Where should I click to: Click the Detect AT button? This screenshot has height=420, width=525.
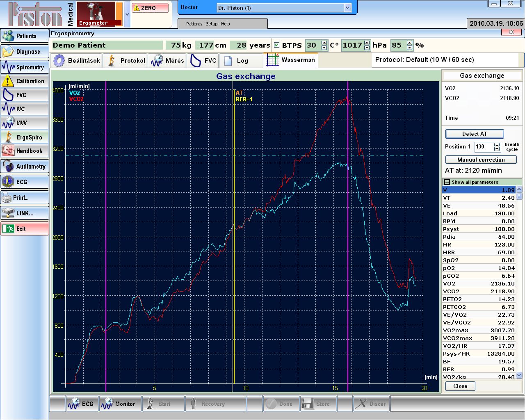tap(475, 134)
